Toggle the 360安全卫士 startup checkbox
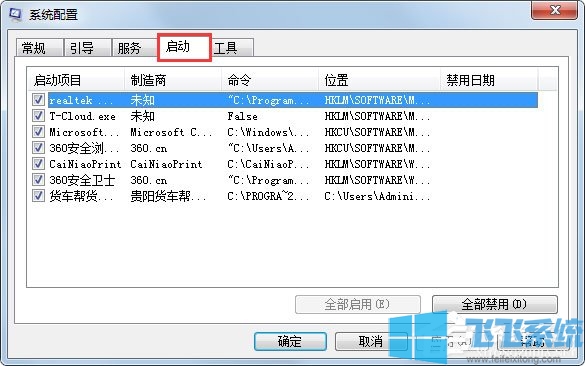Screen dimensions: 585x366 click(x=38, y=180)
